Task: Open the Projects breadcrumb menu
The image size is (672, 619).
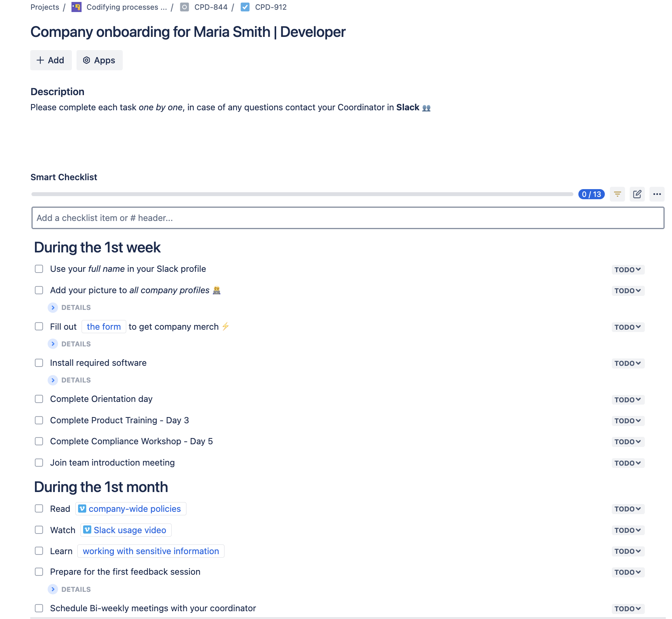Action: coord(45,7)
